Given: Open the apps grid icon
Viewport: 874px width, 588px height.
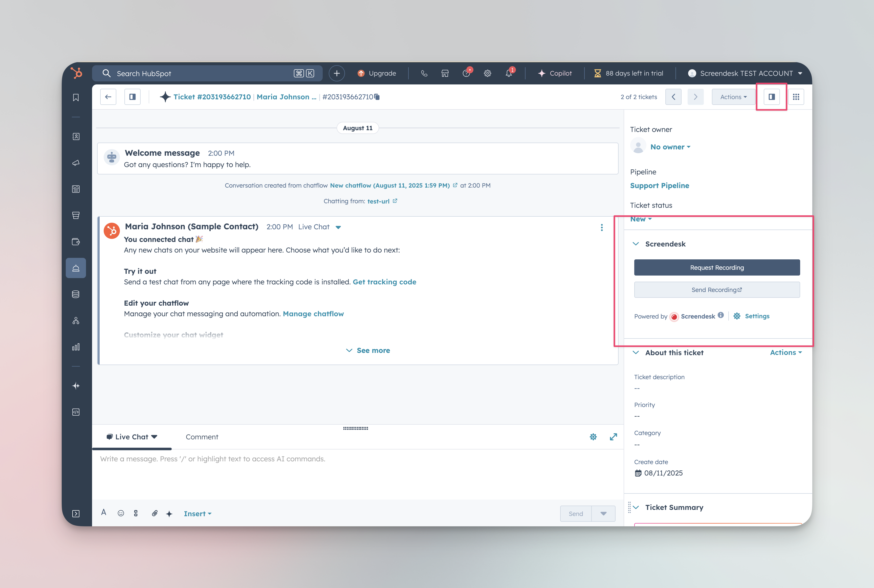Looking at the screenshot, I should tap(796, 97).
